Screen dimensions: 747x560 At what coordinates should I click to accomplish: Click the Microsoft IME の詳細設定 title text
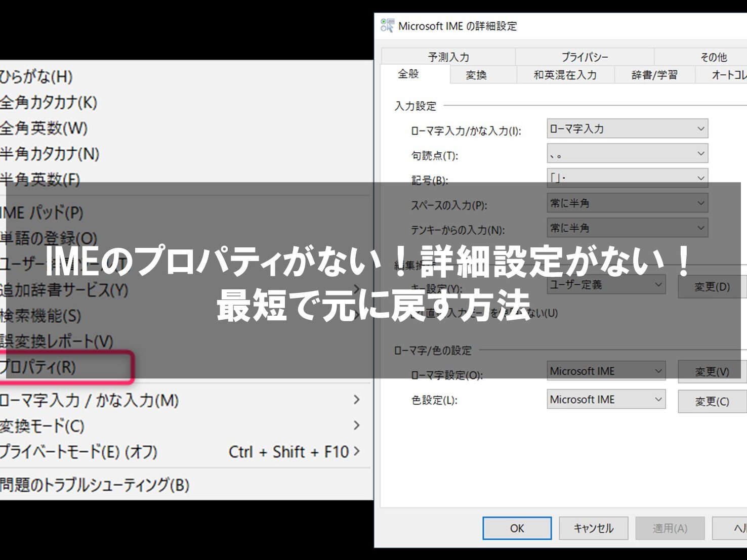click(458, 26)
